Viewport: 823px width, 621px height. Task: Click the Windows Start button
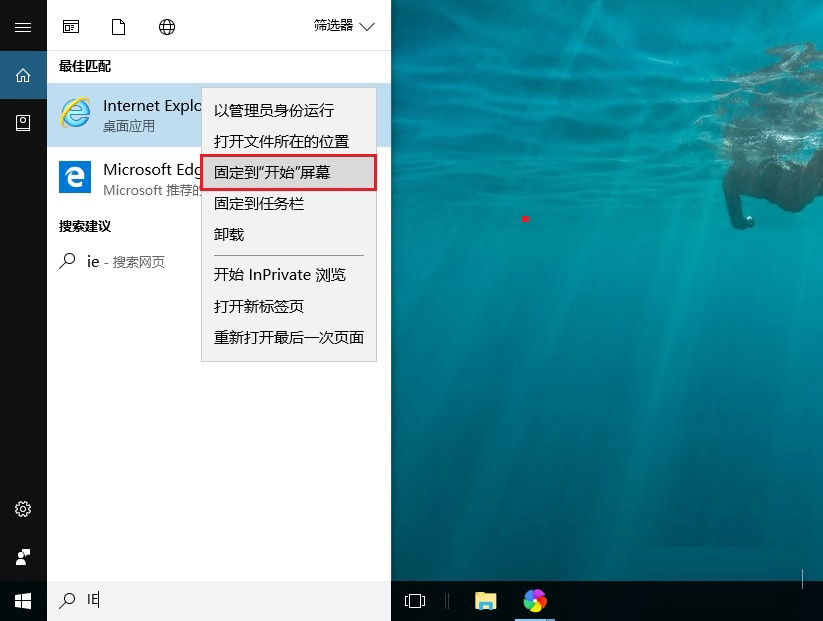22,600
